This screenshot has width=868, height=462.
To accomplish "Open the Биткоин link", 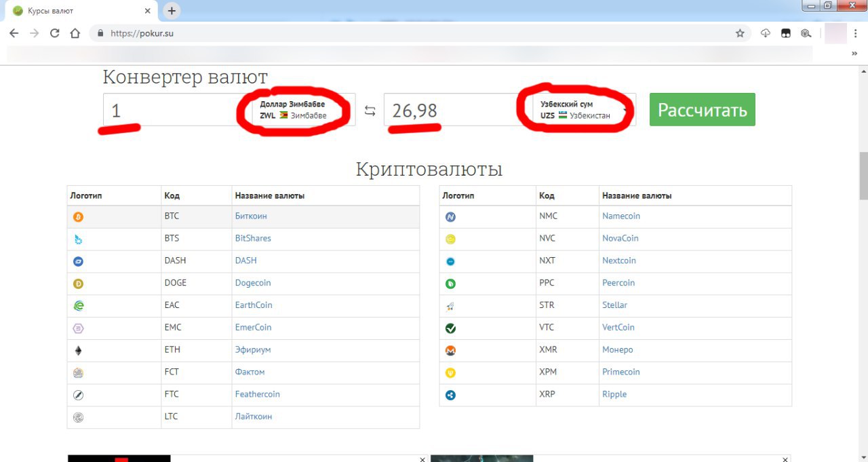I will click(x=251, y=216).
